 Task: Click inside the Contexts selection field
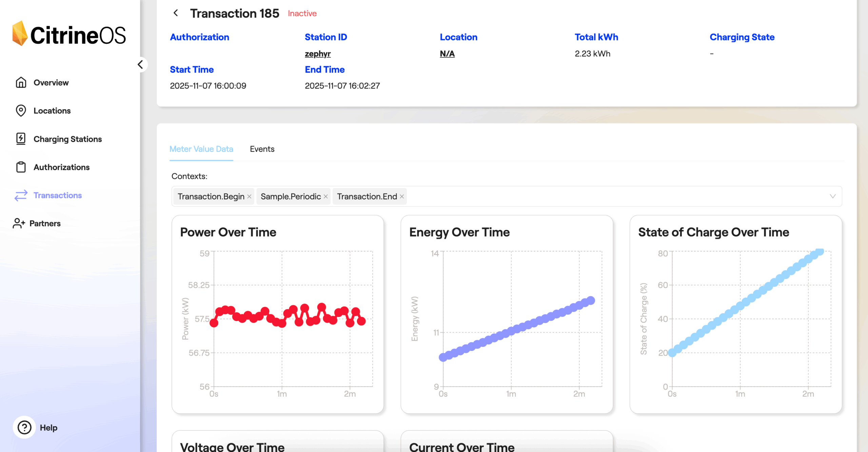click(610, 196)
